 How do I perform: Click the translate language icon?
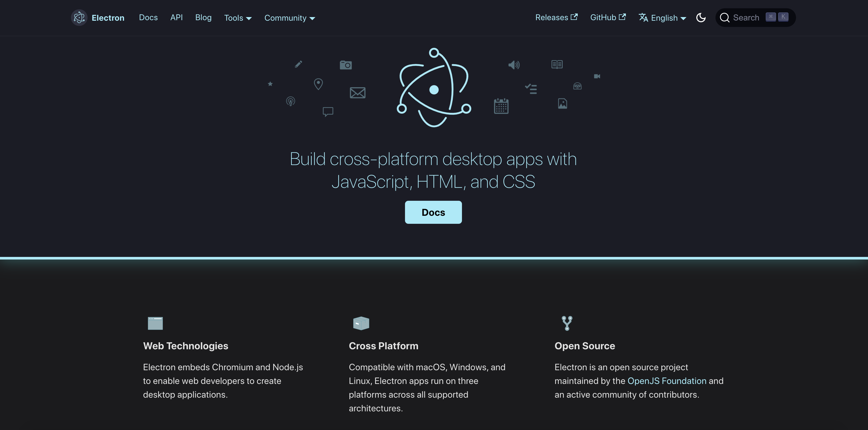click(643, 18)
